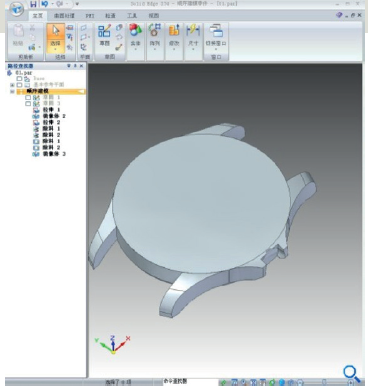Open the Pattern (阵列) dropdown arrow
Screen dimensions: 368x388
(x=155, y=49)
